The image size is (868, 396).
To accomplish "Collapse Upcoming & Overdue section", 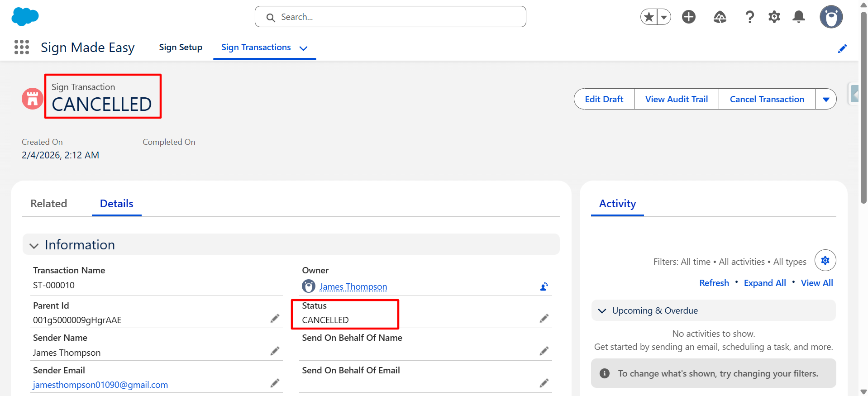I will 602,311.
